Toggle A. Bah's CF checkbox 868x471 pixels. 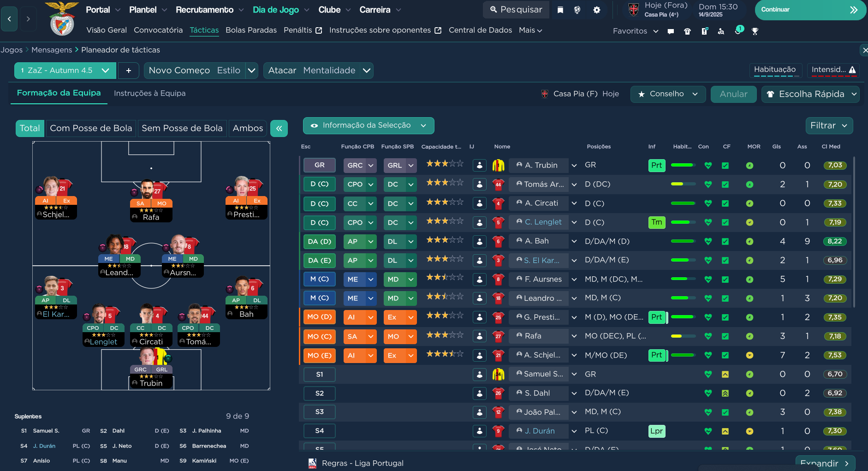coord(725,241)
